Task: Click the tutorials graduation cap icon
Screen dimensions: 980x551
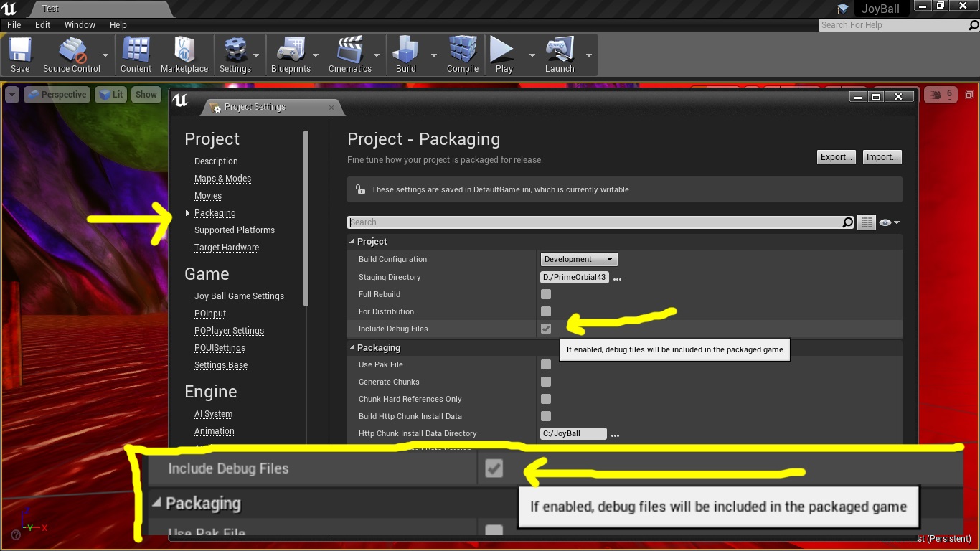Action: tap(843, 9)
